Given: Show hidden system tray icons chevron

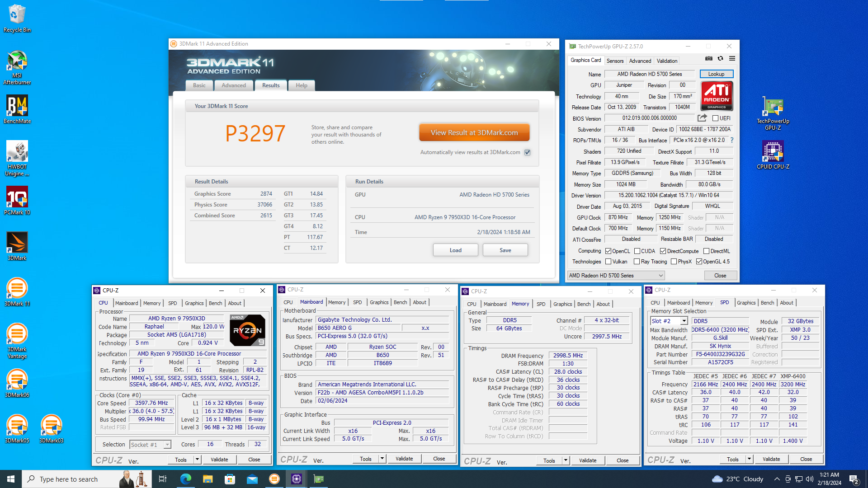Looking at the screenshot, I should [777, 479].
